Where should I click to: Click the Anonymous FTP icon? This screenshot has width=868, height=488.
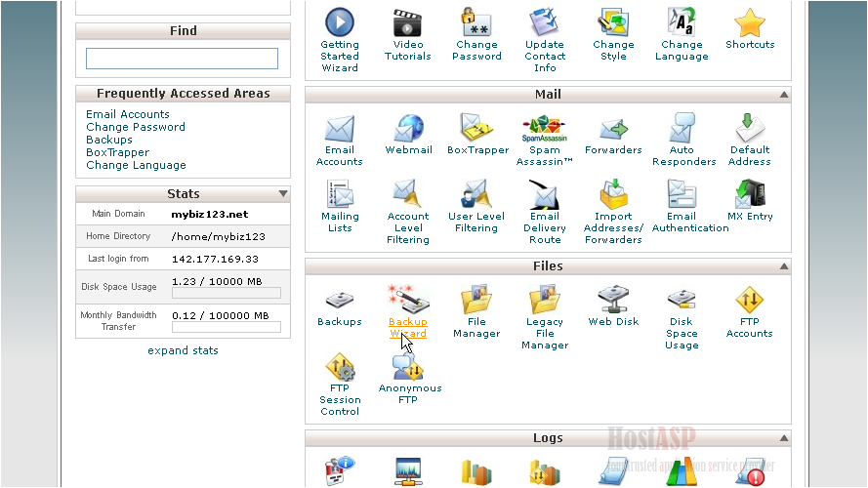click(x=409, y=368)
